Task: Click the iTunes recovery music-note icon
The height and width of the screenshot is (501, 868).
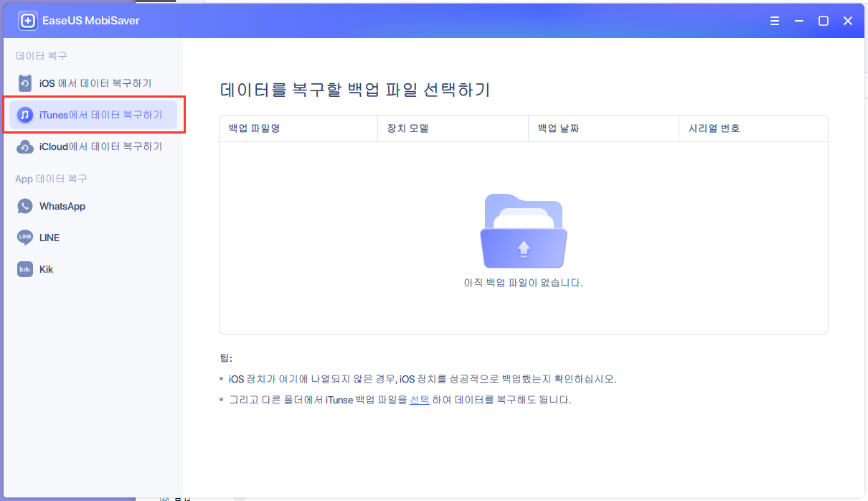Action: pos(25,114)
